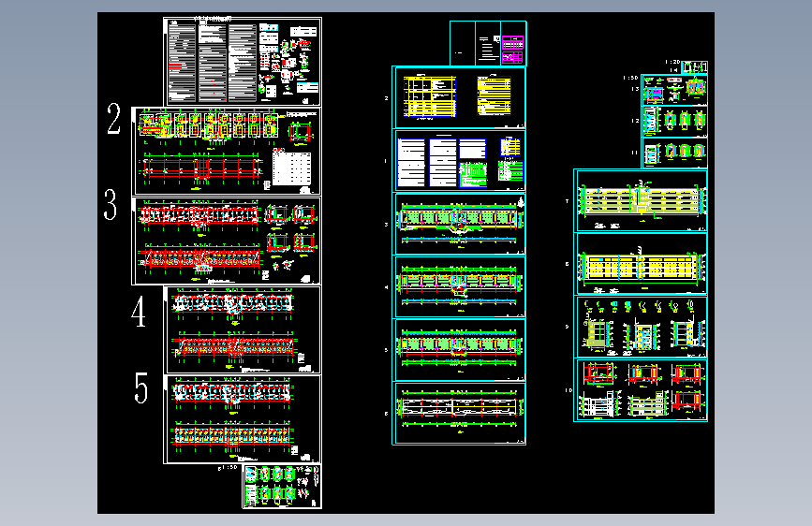
Task: Open section drawings sheet numbered 9
Action: pos(642,327)
